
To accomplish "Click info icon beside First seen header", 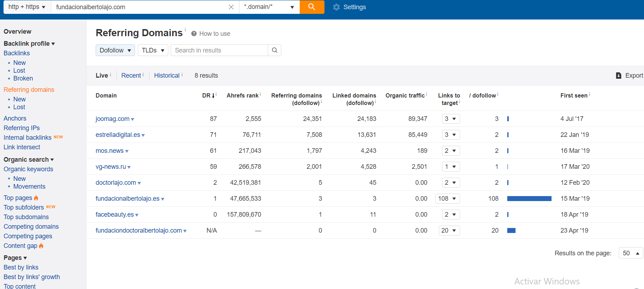I will (589, 94).
